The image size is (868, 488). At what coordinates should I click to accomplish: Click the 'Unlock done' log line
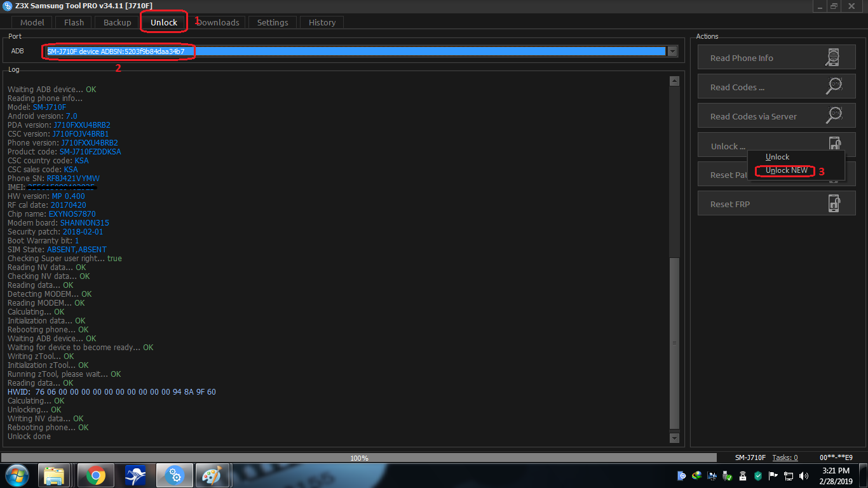tap(29, 437)
